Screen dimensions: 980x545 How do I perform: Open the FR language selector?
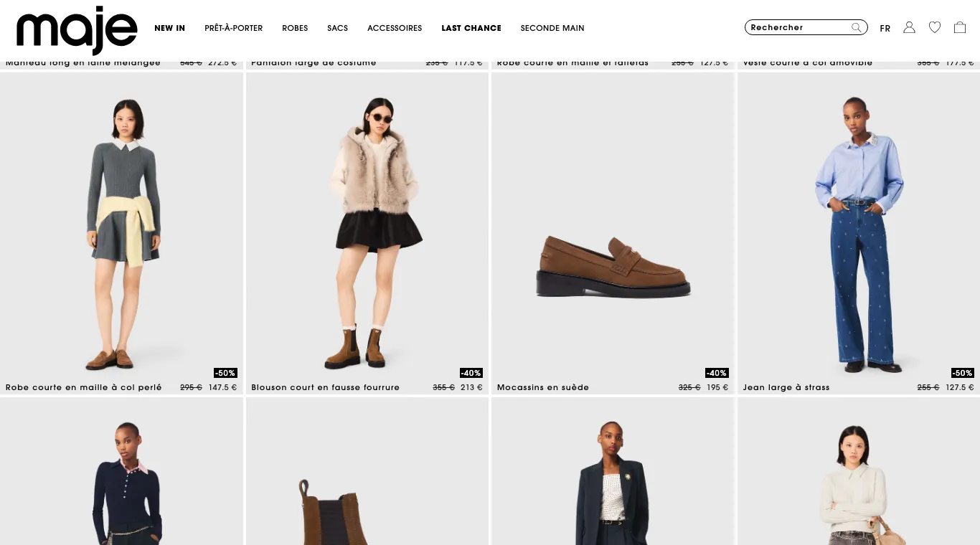click(885, 29)
